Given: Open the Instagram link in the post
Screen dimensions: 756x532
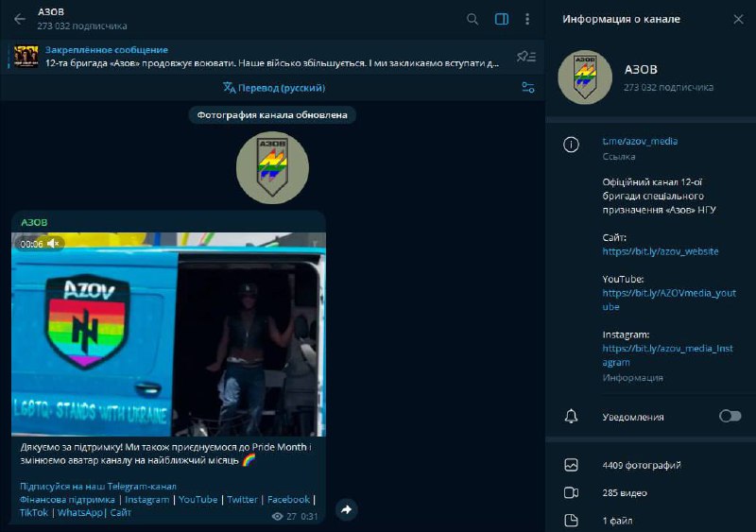Looking at the screenshot, I should (x=147, y=500).
